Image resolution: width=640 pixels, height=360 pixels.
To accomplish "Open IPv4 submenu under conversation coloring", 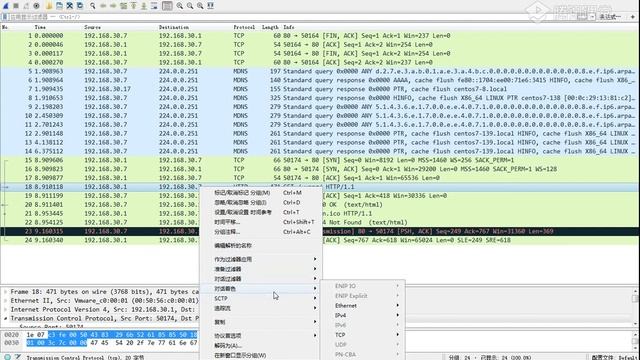I will 363,316.
